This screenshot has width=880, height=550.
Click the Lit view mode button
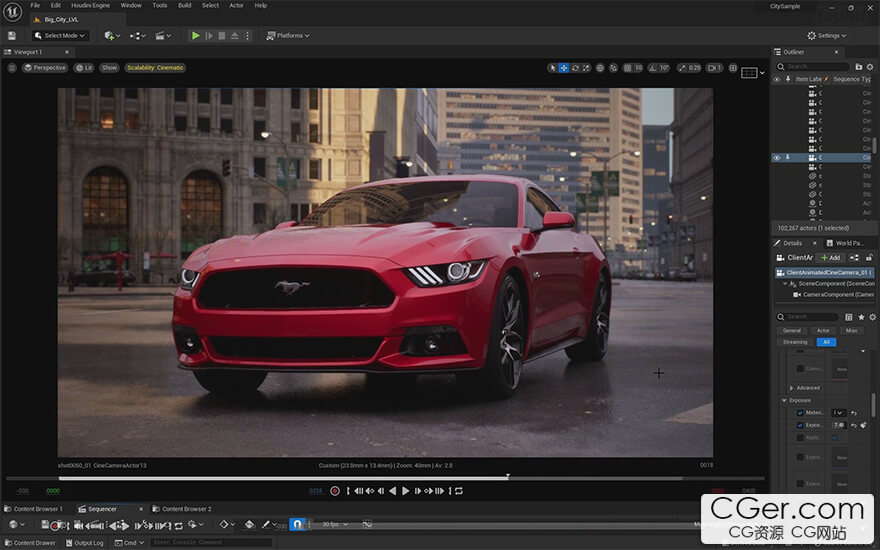tap(84, 67)
